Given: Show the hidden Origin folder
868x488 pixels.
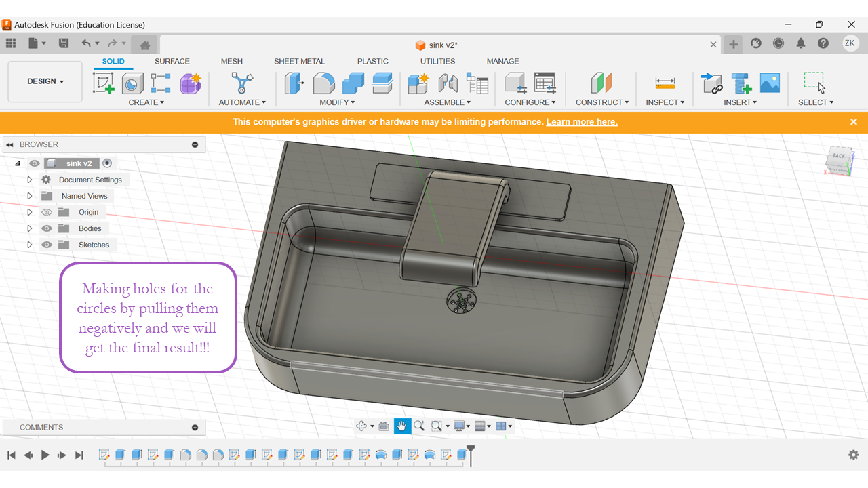Looking at the screenshot, I should tap(47, 212).
